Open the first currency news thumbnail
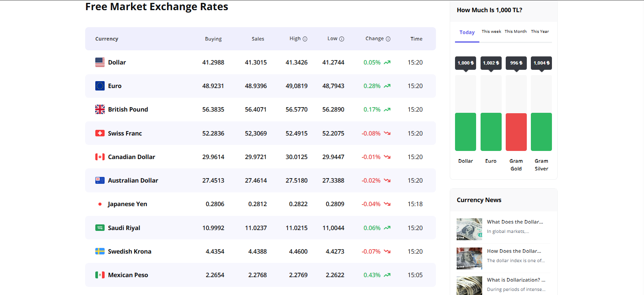Screen dimensions: 644x295 (x=469, y=229)
